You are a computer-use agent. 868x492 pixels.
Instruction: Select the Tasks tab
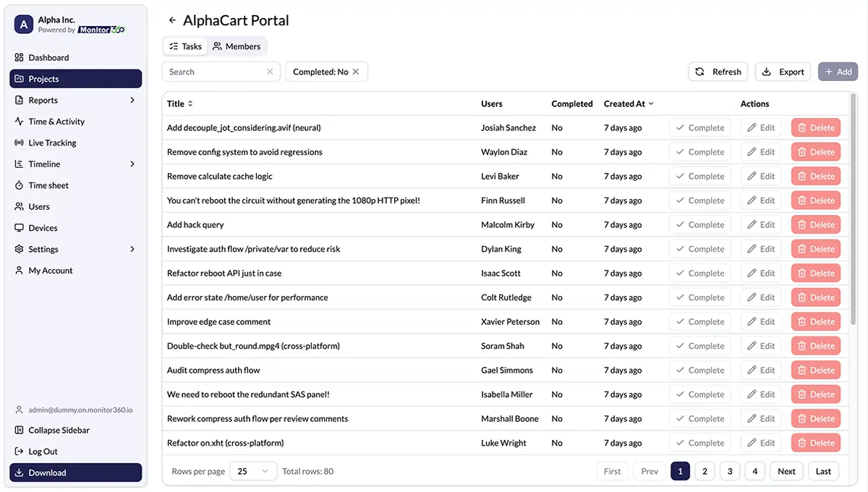click(x=185, y=46)
